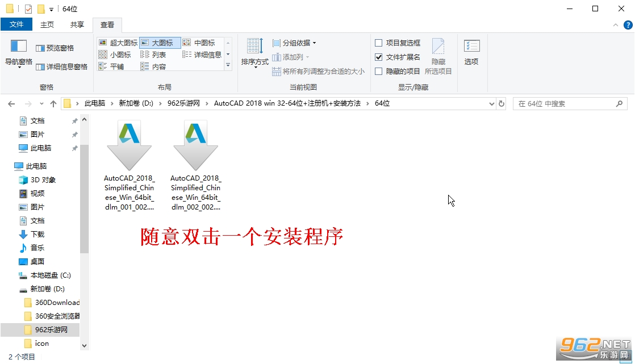Open the Help question mark icon
The height and width of the screenshot is (364, 635).
628,25
